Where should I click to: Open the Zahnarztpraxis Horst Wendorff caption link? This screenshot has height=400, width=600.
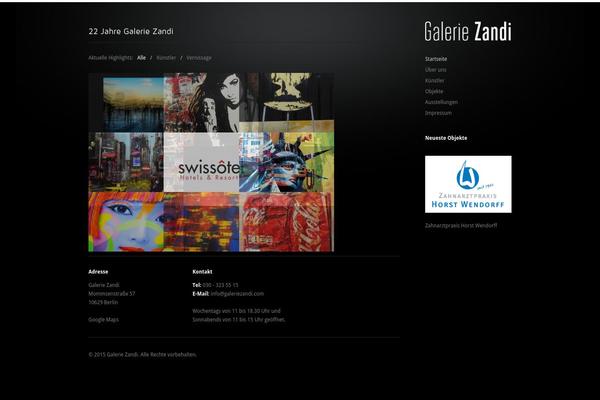[x=461, y=225]
